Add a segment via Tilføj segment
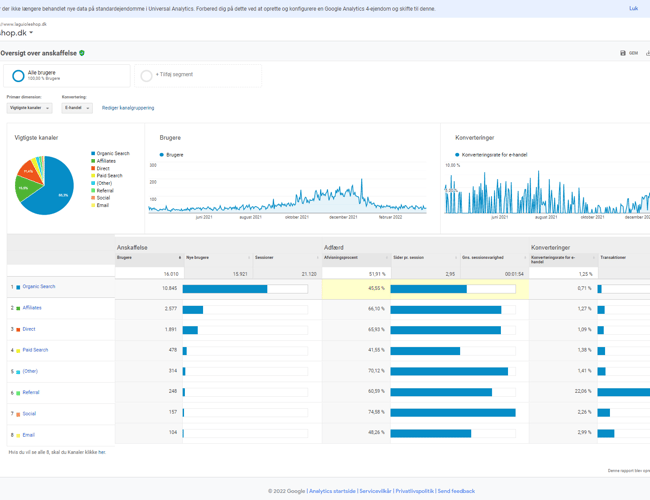 [x=174, y=75]
